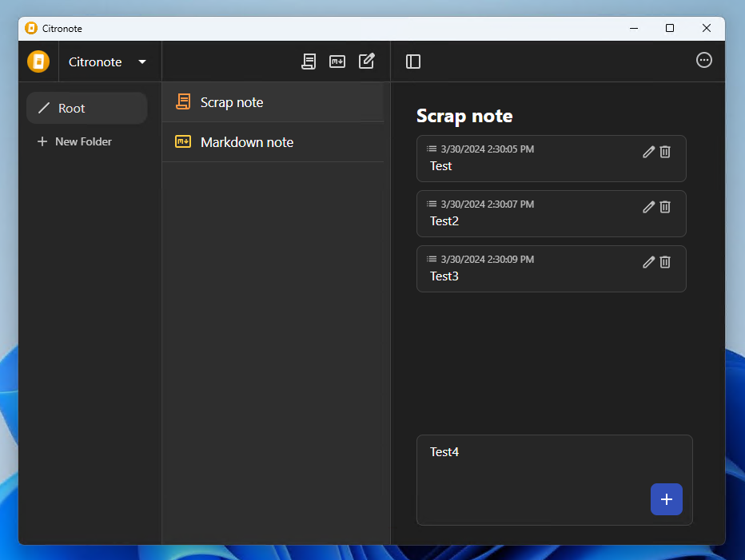
Task: Edit the Test scrap entry
Action: [x=648, y=152]
